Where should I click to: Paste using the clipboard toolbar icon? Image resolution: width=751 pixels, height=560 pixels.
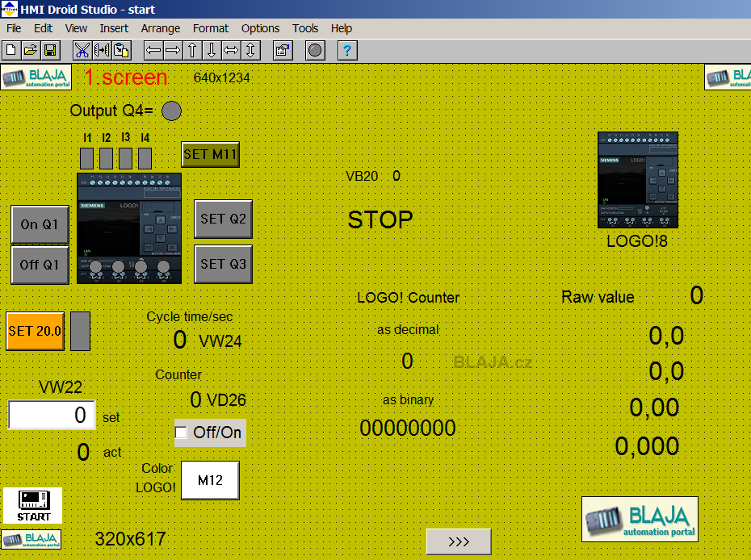pos(122,50)
